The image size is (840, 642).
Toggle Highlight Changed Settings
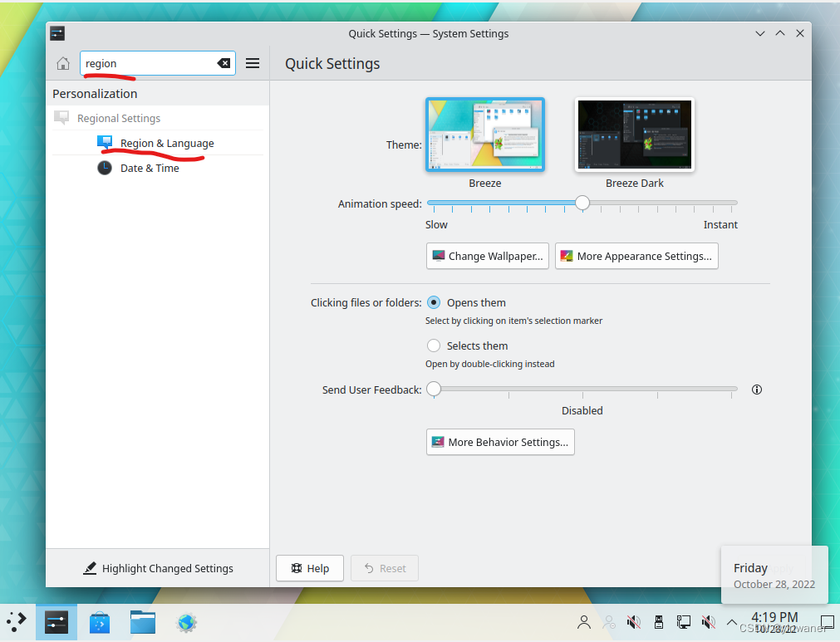[158, 568]
